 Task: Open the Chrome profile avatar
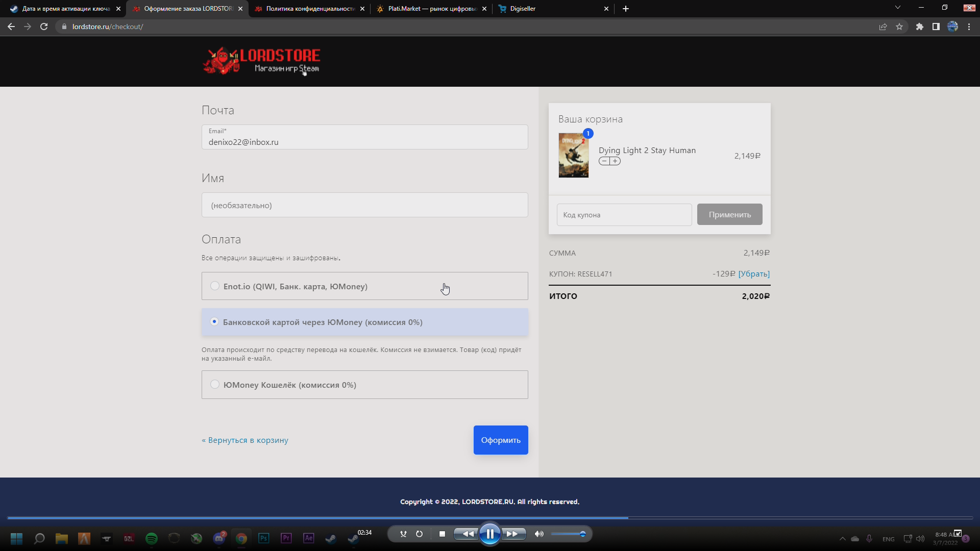(x=953, y=27)
